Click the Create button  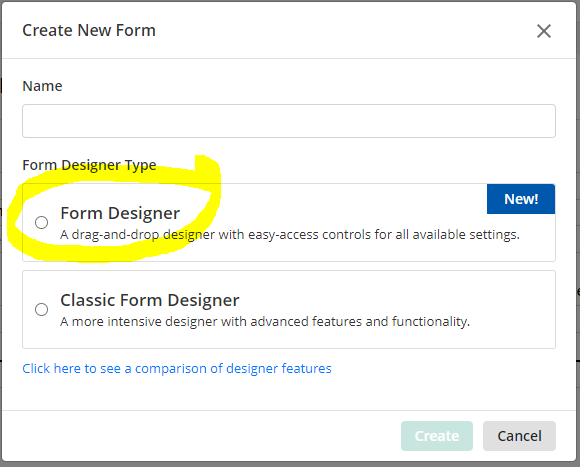(x=436, y=436)
